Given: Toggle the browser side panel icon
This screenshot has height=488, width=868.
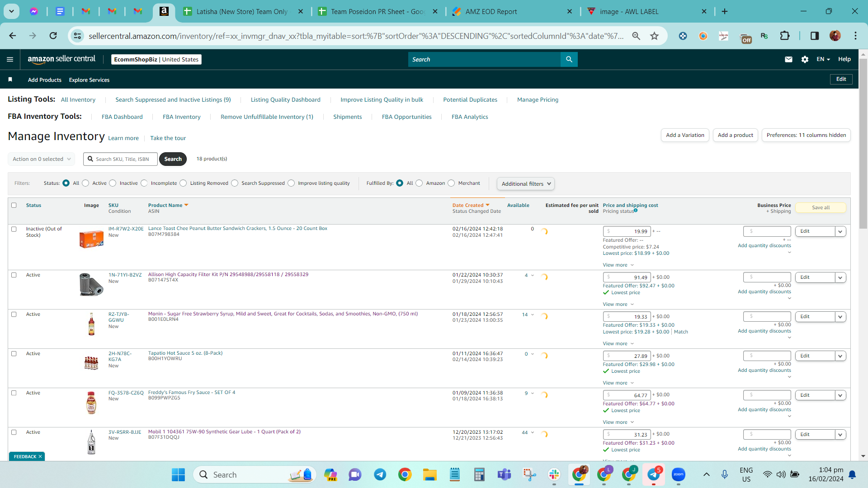Looking at the screenshot, I should pyautogui.click(x=814, y=36).
